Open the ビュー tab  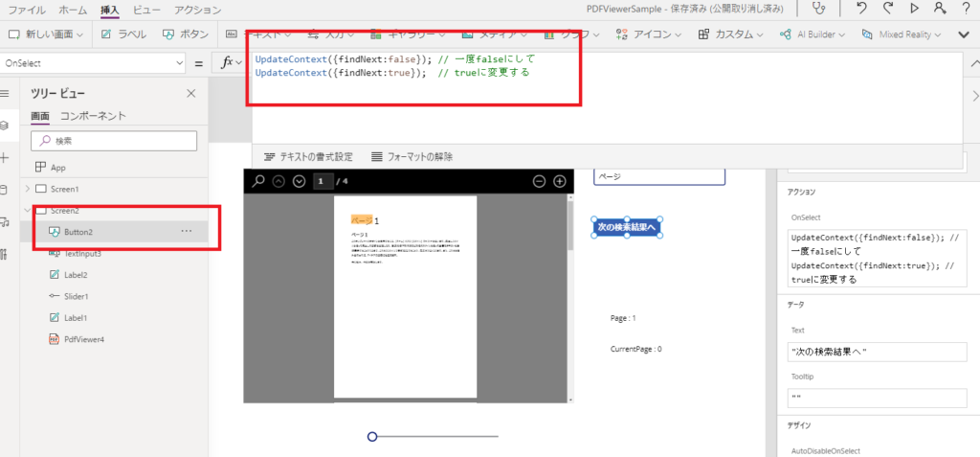click(146, 10)
